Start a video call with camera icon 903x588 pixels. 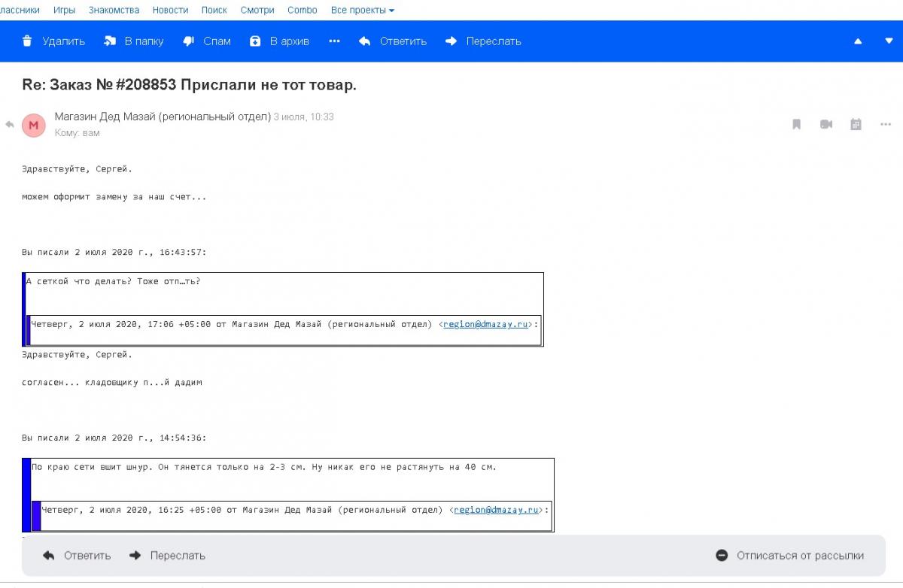[826, 125]
